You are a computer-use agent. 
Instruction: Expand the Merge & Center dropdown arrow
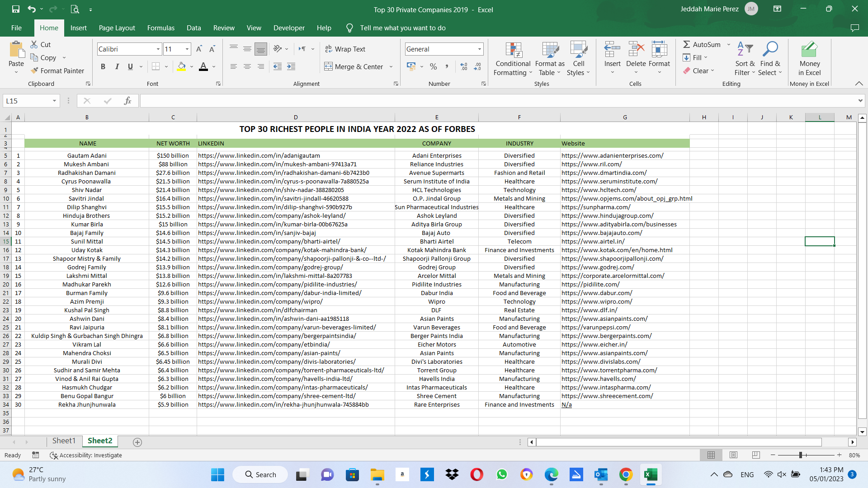coord(391,66)
